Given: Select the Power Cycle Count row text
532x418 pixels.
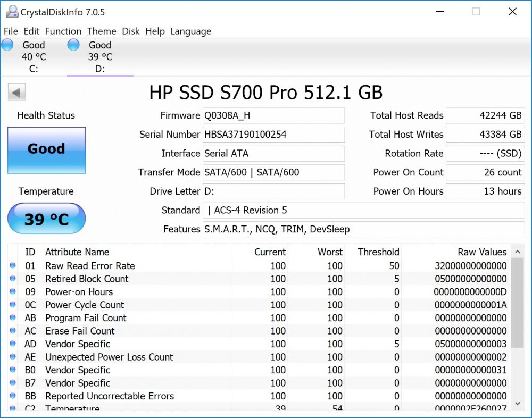Looking at the screenshot, I should click(x=85, y=305).
